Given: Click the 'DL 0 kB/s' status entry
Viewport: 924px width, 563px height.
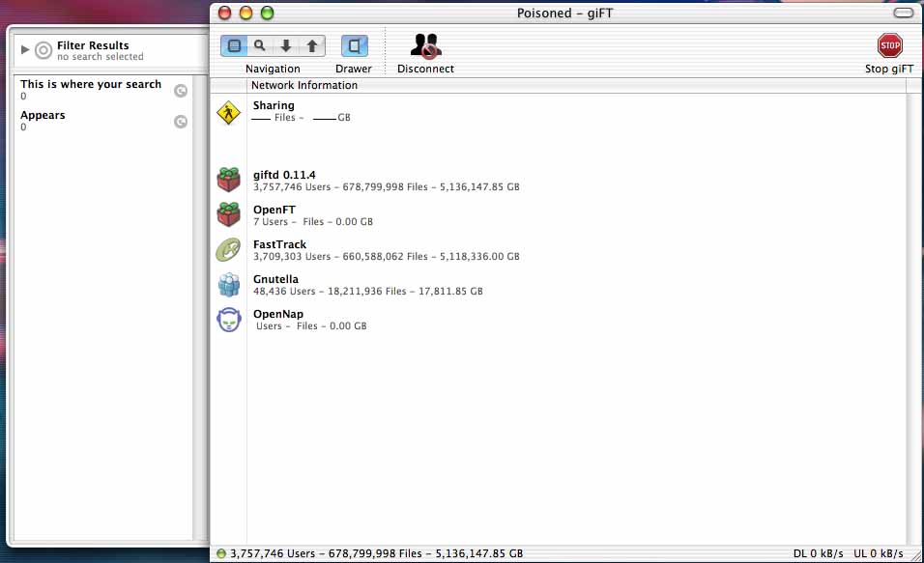Looking at the screenshot, I should pyautogui.click(x=818, y=553).
